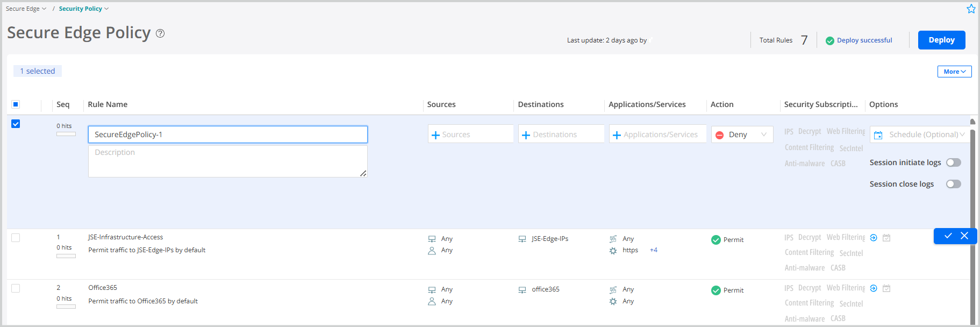Confirm rule edit with the checkmark icon
980x327 pixels.
948,236
